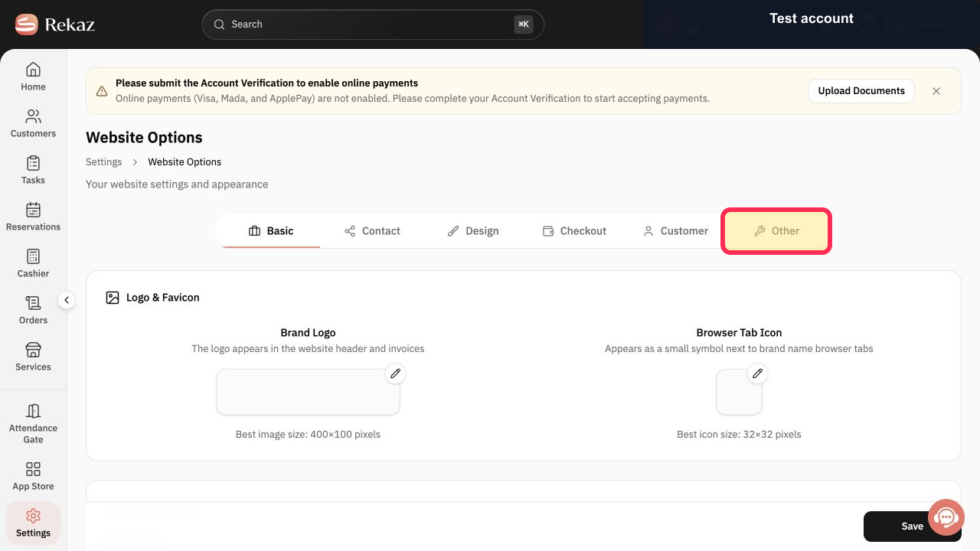
Task: Open the Cashier section
Action: (x=33, y=263)
